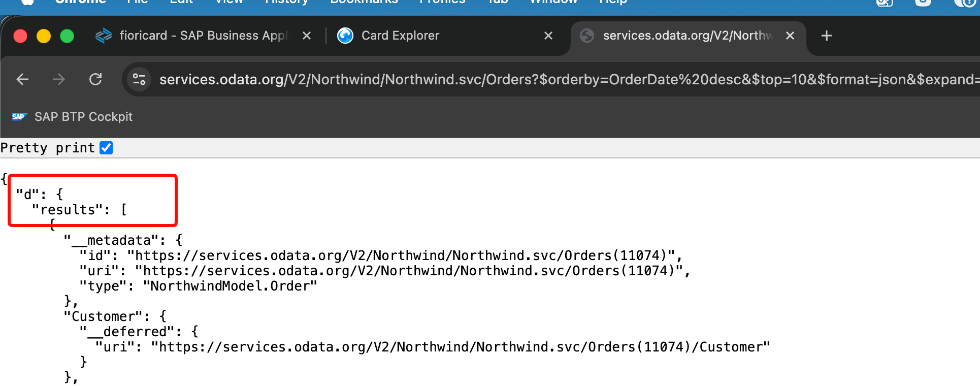Viewport: 980px width, 386px height.
Task: Click the Pretty print label text
Action: coord(48,148)
